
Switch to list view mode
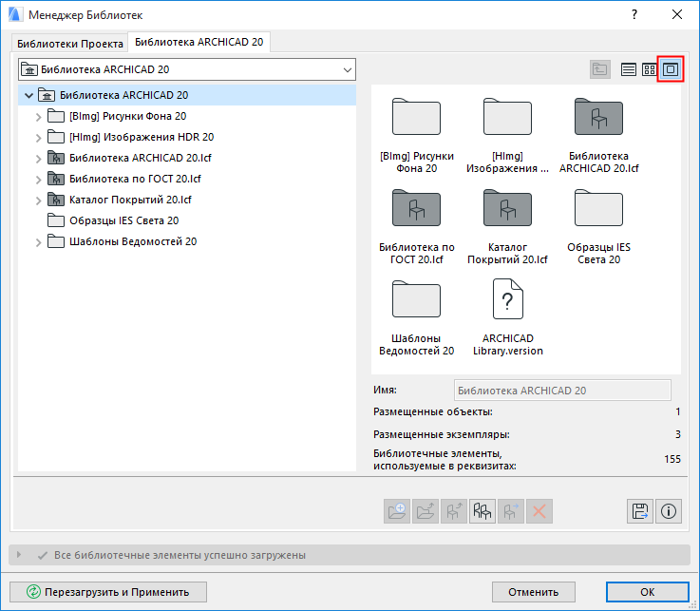point(629,69)
